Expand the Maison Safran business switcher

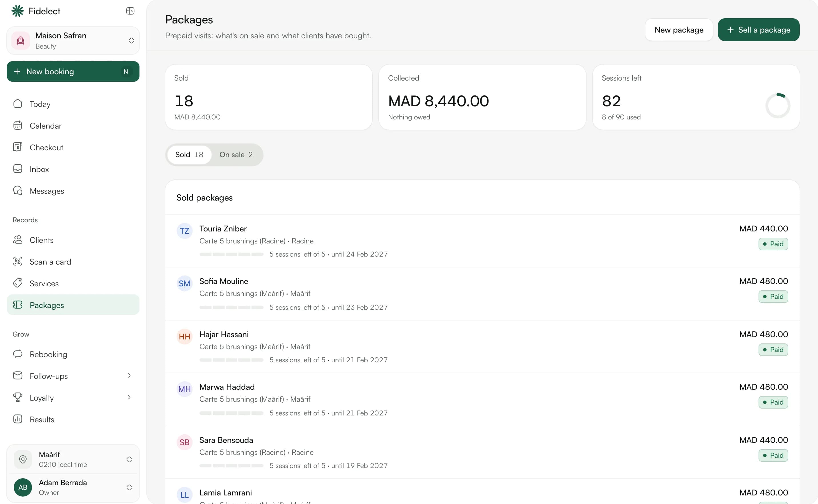tap(131, 41)
